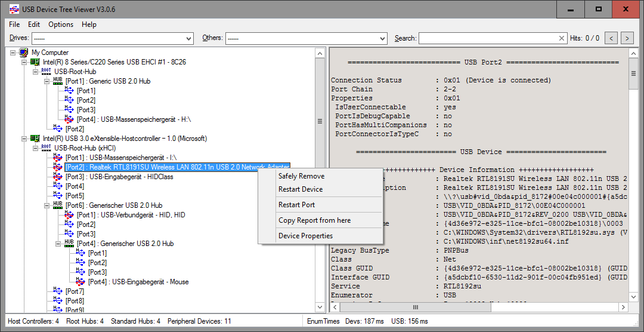Viewport: 644px width, 332px height.
Task: Click the USB icon beside empty [Port7]
Action: 58,291
